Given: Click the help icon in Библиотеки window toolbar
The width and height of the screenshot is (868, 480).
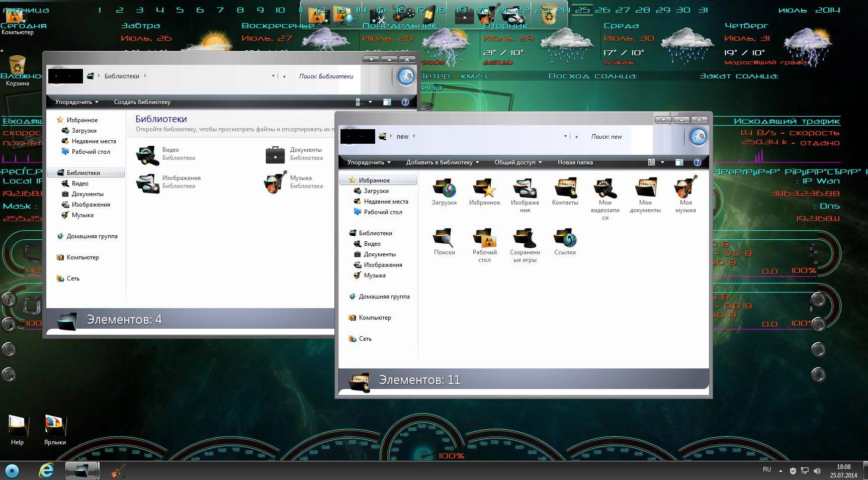Looking at the screenshot, I should (x=405, y=102).
